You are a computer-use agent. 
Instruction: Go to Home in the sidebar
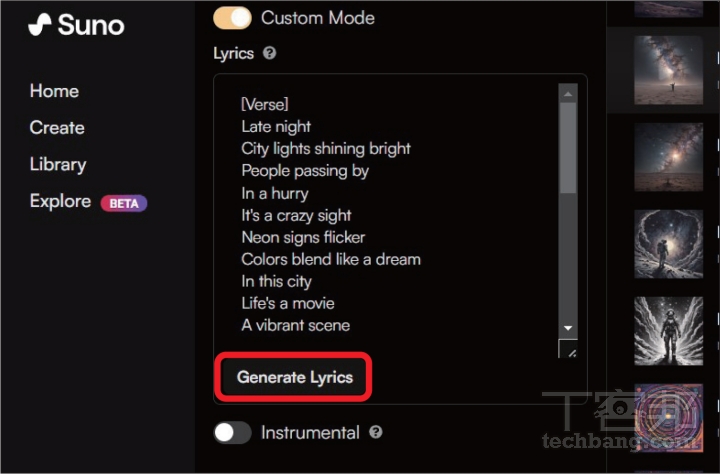(54, 91)
